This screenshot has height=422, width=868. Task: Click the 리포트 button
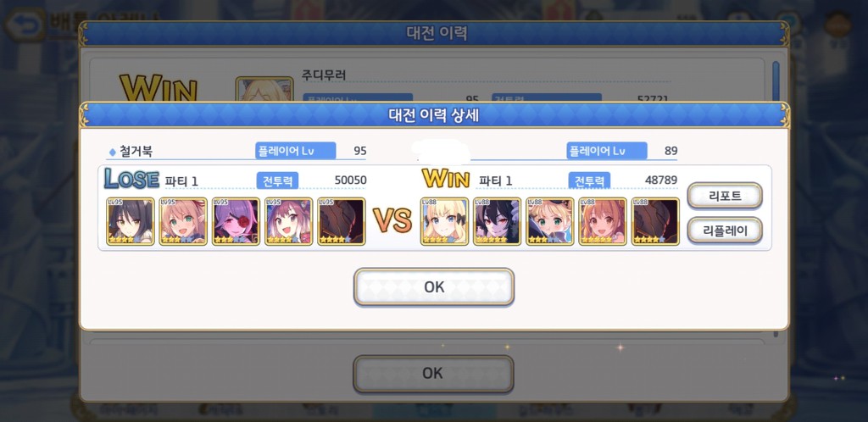coord(725,195)
